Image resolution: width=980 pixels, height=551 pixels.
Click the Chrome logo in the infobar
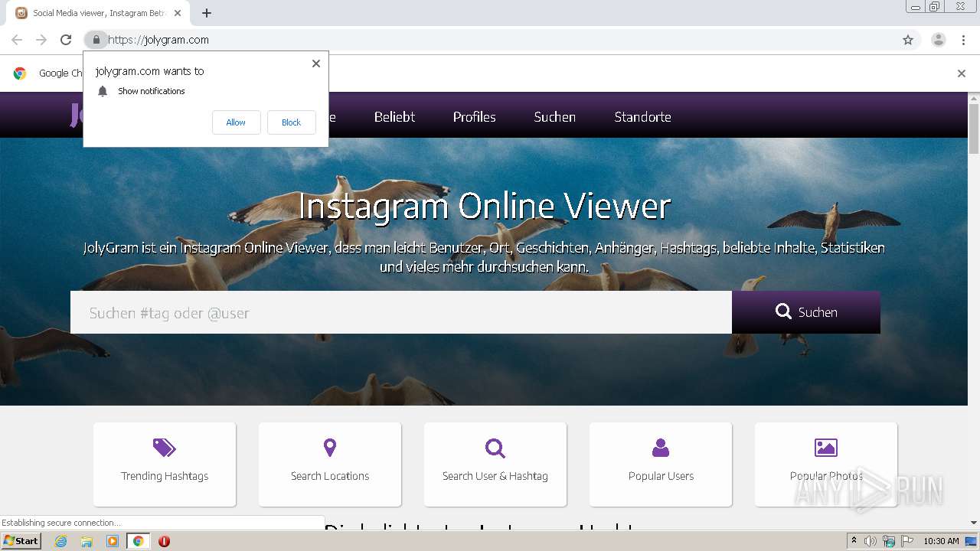(x=20, y=73)
